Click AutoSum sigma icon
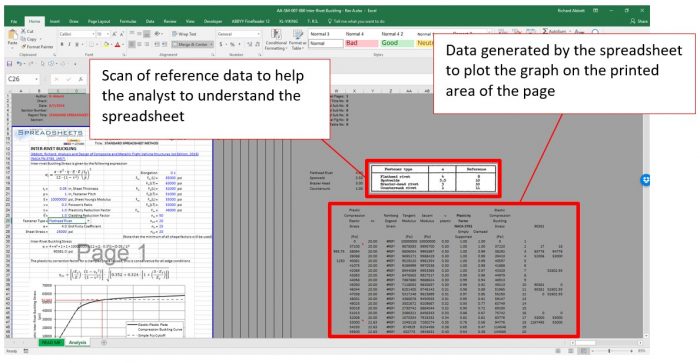The width and height of the screenshot is (700, 363). (x=544, y=31)
